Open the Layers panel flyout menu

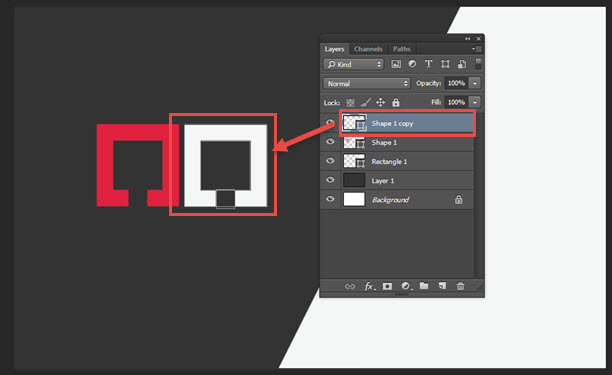pos(477,49)
